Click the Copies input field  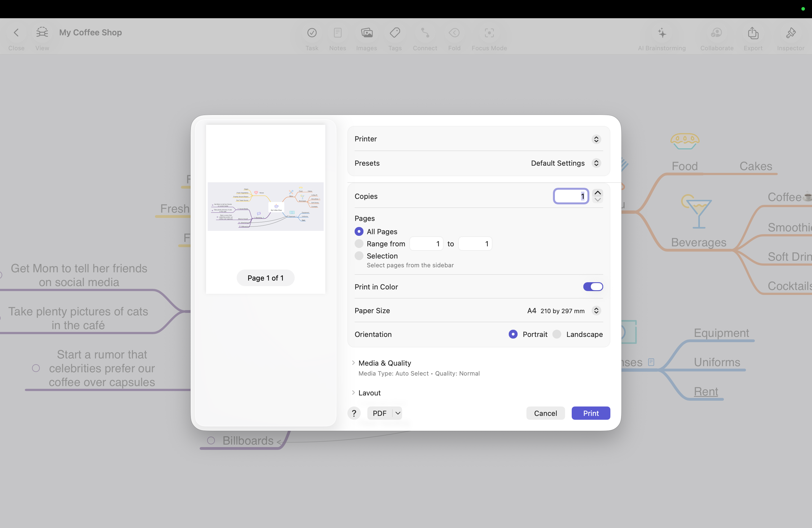pyautogui.click(x=571, y=196)
